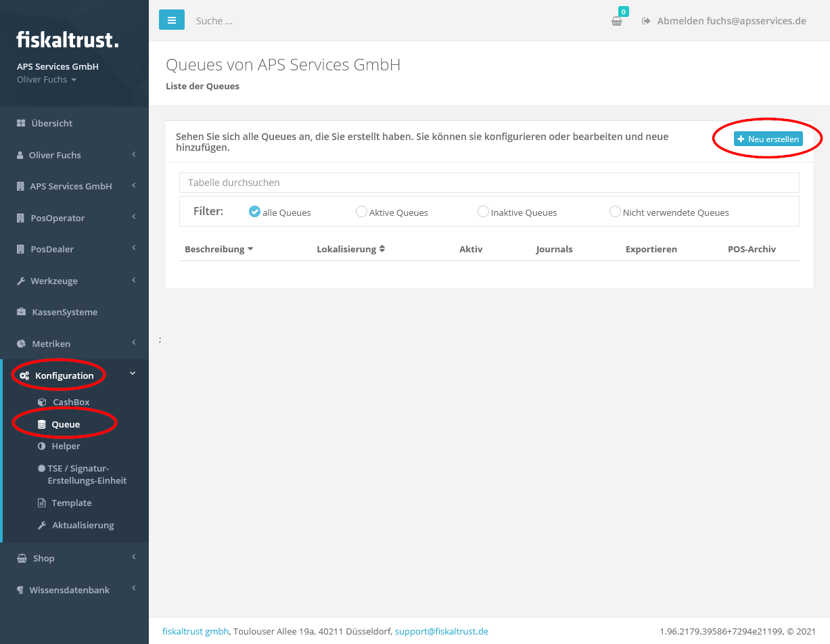Select the 'alle Queues' filter option
This screenshot has width=830, height=644.
255,212
